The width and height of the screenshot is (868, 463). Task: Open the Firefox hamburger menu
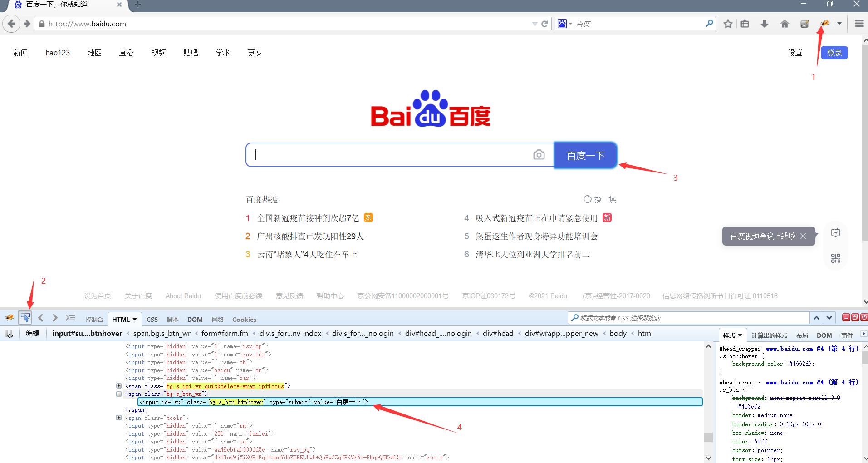[x=859, y=24]
